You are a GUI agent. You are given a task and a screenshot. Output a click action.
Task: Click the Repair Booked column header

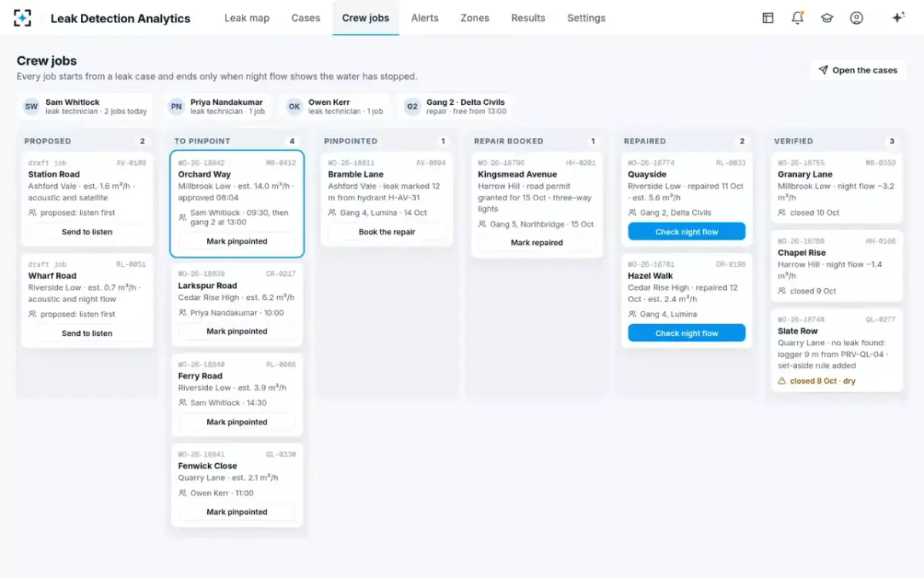click(509, 141)
